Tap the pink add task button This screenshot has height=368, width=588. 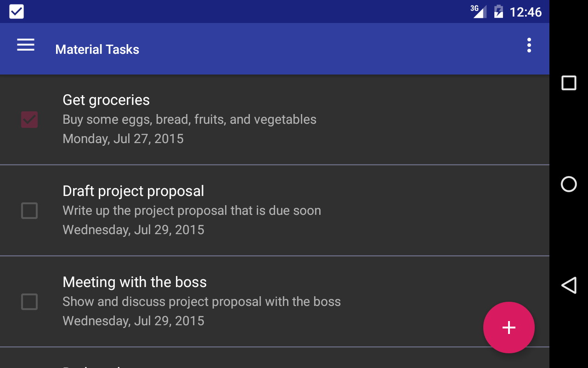(509, 328)
